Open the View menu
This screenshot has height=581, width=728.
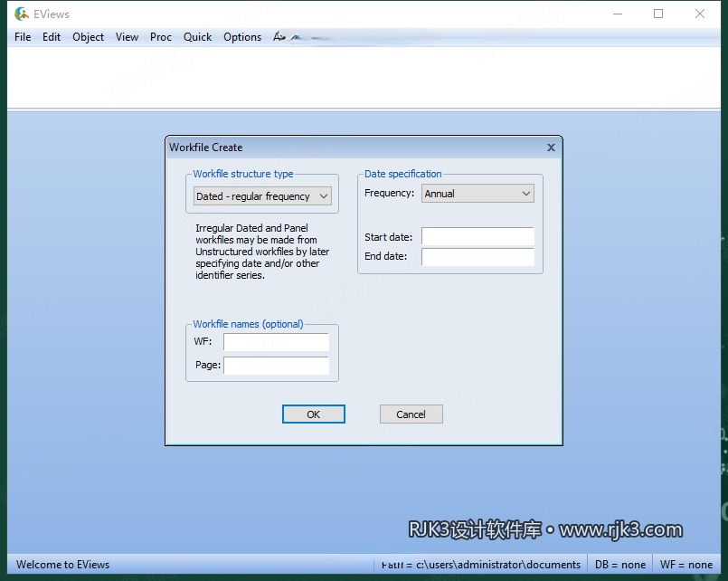point(127,37)
